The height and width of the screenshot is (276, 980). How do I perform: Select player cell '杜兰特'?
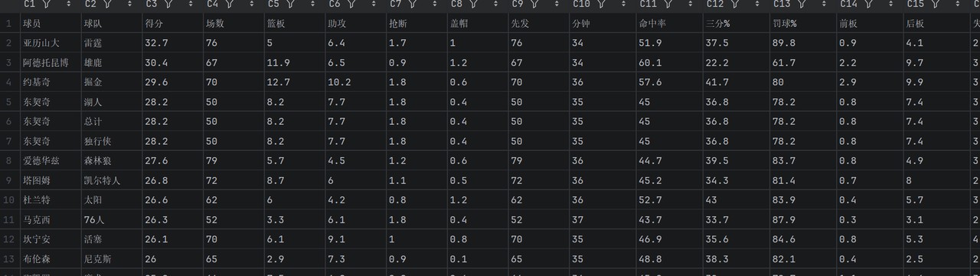51,199
